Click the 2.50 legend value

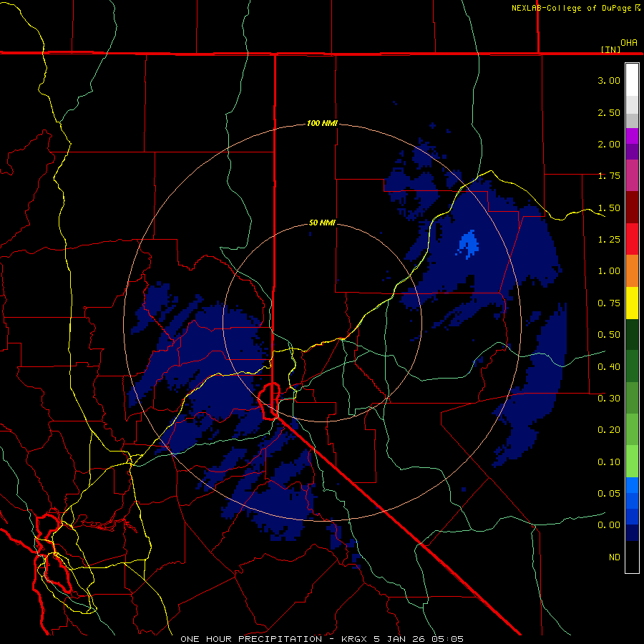coord(609,112)
